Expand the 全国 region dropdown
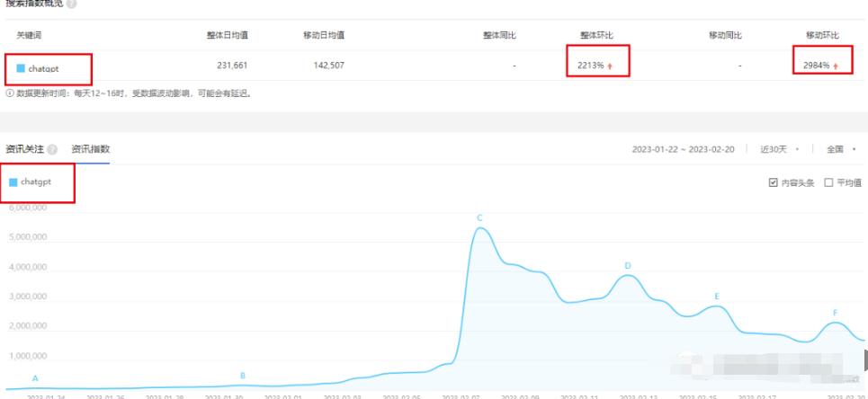This screenshot has height=399, width=868. (840, 148)
